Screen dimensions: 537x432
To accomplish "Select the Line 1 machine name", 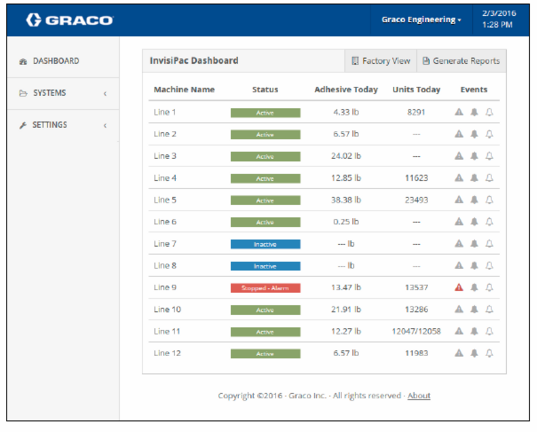I will pos(165,112).
